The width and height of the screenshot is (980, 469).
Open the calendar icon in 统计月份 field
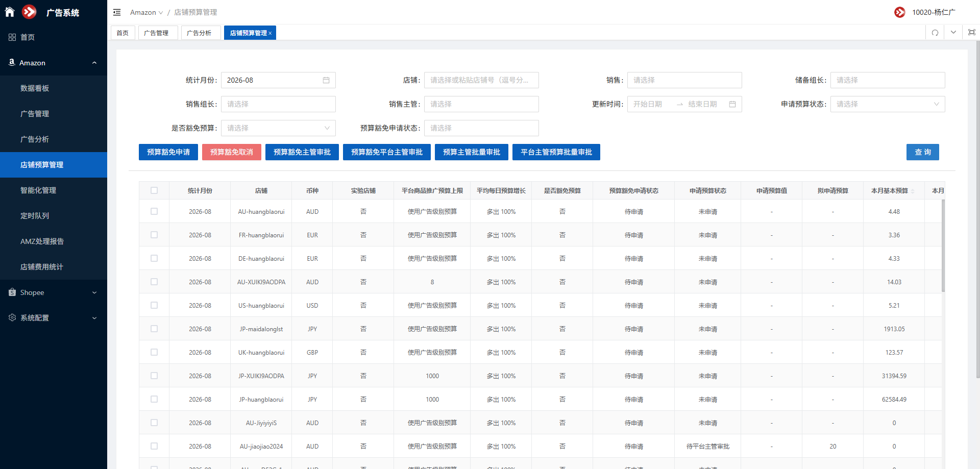[326, 80]
